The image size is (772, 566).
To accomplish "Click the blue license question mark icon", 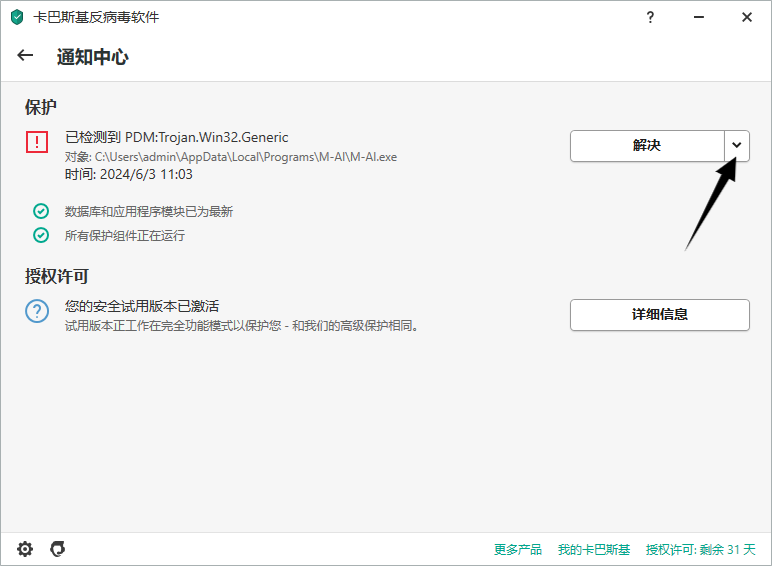I will (x=37, y=312).
